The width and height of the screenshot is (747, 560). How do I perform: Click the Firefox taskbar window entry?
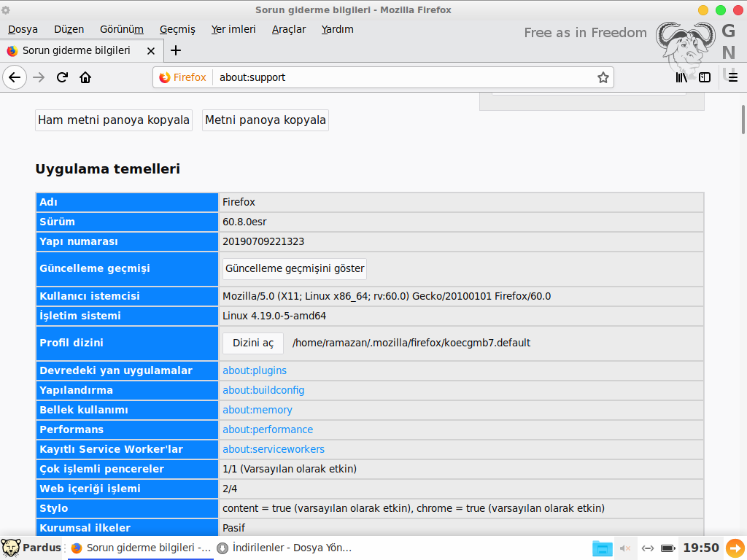click(x=141, y=548)
